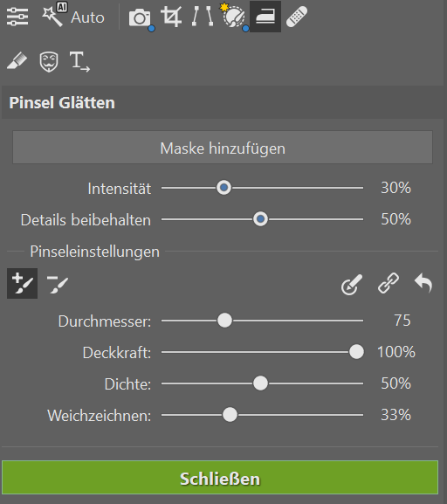The image size is (447, 504).
Task: Choose the healing bandage tool
Action: [x=296, y=17]
